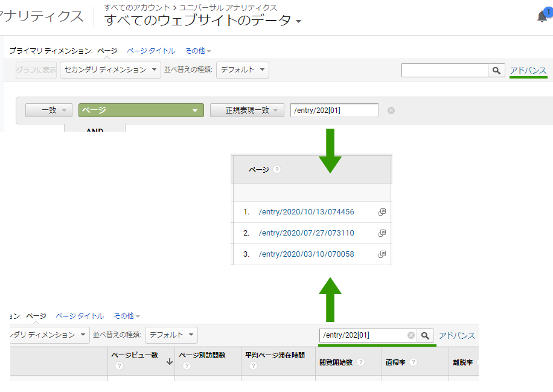Click the lower アドバンス link
Image resolution: width=553 pixels, height=392 pixels.
click(457, 336)
